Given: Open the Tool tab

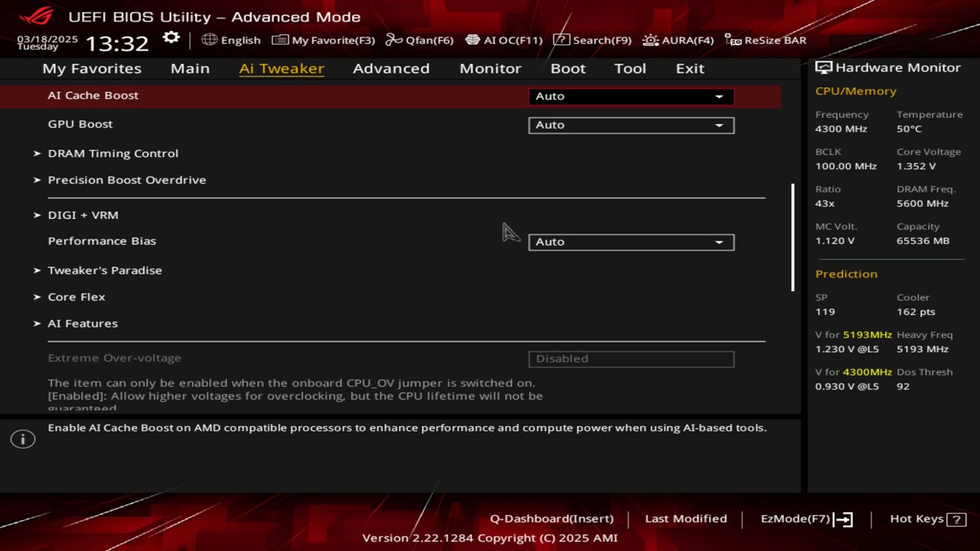Looking at the screenshot, I should tap(630, 68).
